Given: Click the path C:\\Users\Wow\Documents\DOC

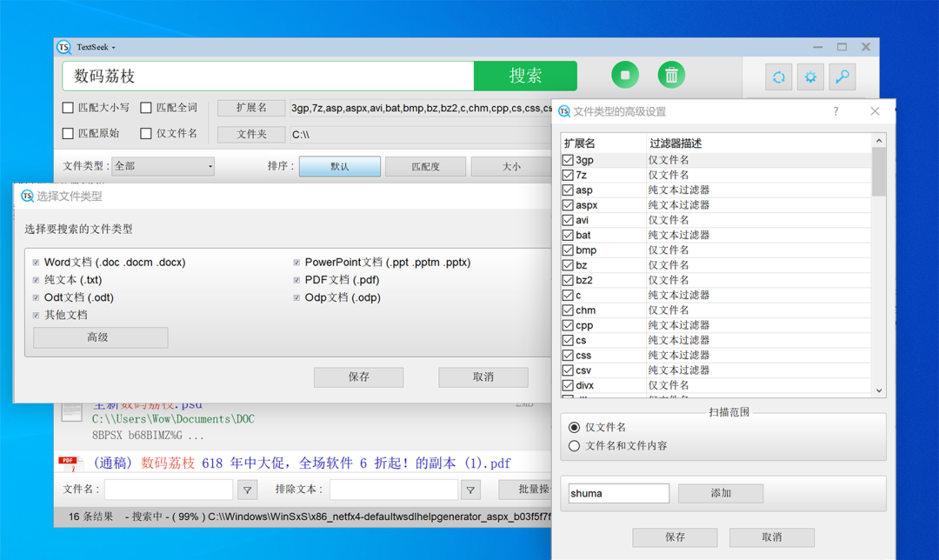Looking at the screenshot, I should [x=173, y=419].
